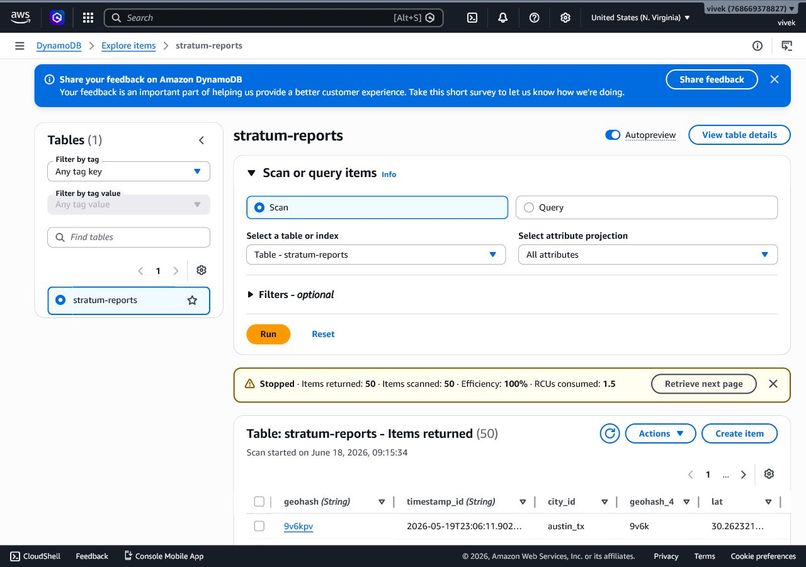This screenshot has height=567, width=806.
Task: Go to Explore items breadcrumb
Action: pos(129,46)
